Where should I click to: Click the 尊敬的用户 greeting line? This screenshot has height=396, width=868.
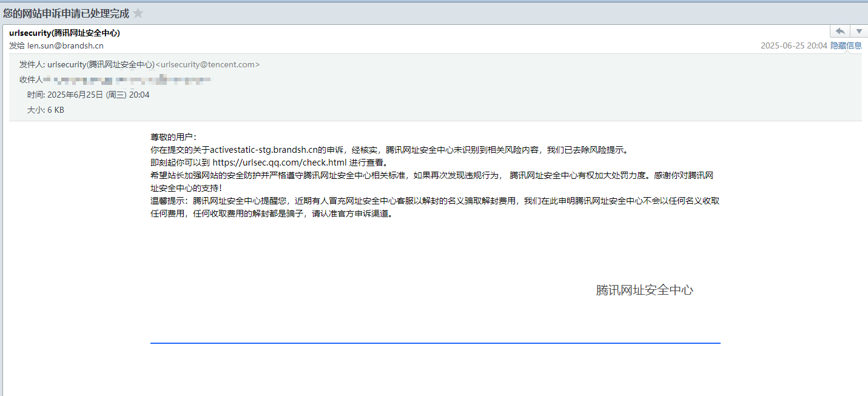click(x=173, y=137)
